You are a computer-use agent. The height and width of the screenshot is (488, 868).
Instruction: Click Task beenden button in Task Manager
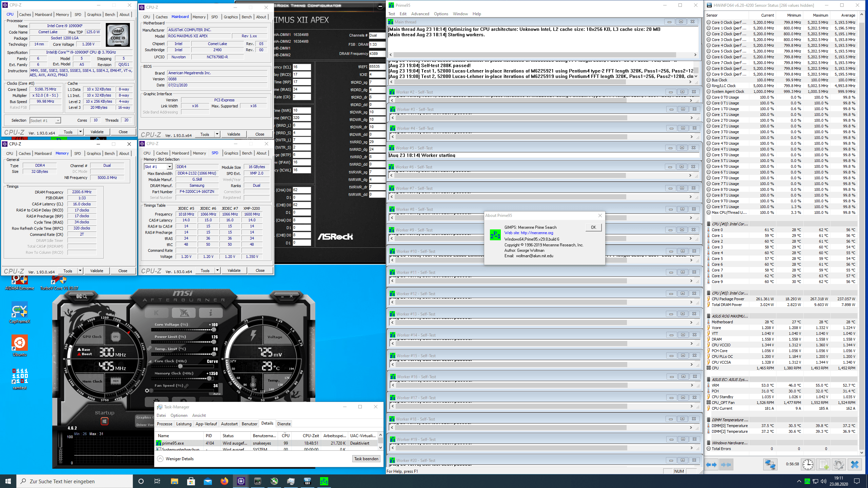pyautogui.click(x=366, y=459)
